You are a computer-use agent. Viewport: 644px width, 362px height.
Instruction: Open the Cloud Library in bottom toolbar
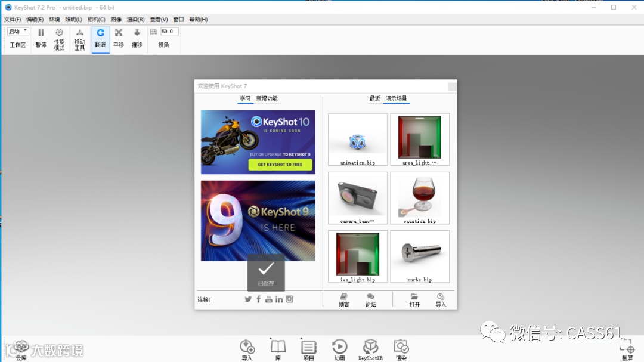[x=20, y=351]
